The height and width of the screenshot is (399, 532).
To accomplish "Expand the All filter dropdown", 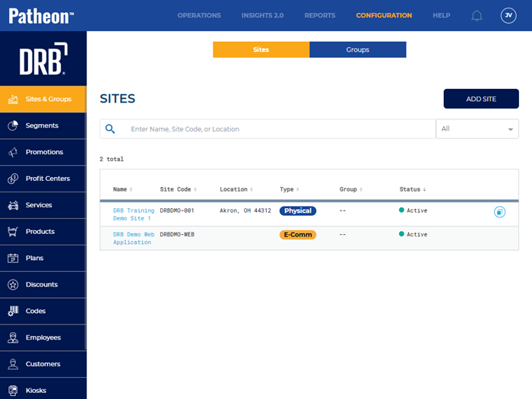I will point(477,129).
